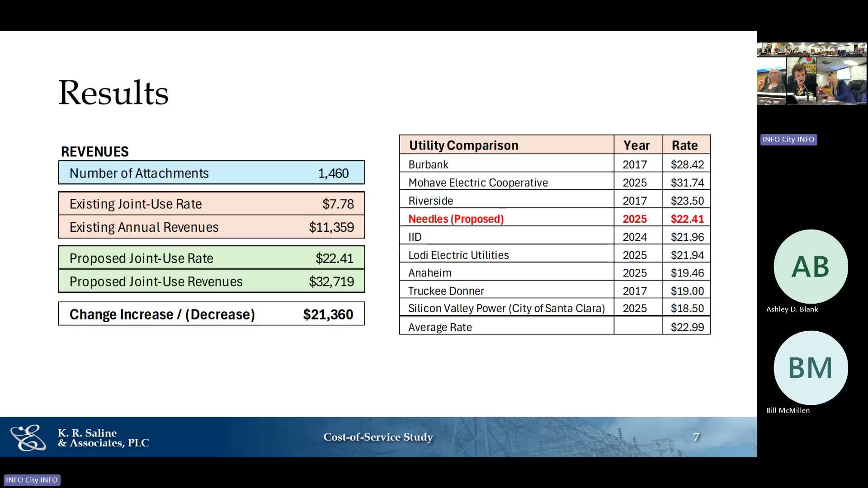Click the INFO City INFO badge at bottom left

(32, 480)
